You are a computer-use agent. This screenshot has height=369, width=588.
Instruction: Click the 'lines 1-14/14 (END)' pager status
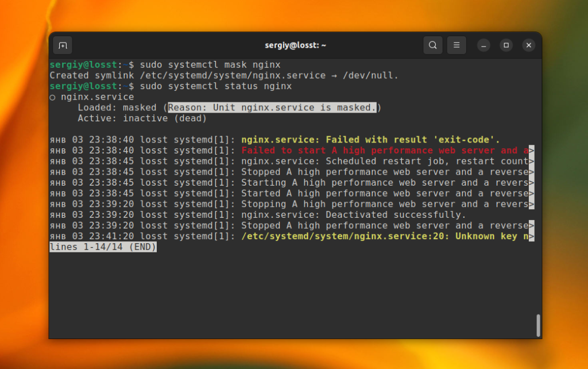click(x=103, y=247)
